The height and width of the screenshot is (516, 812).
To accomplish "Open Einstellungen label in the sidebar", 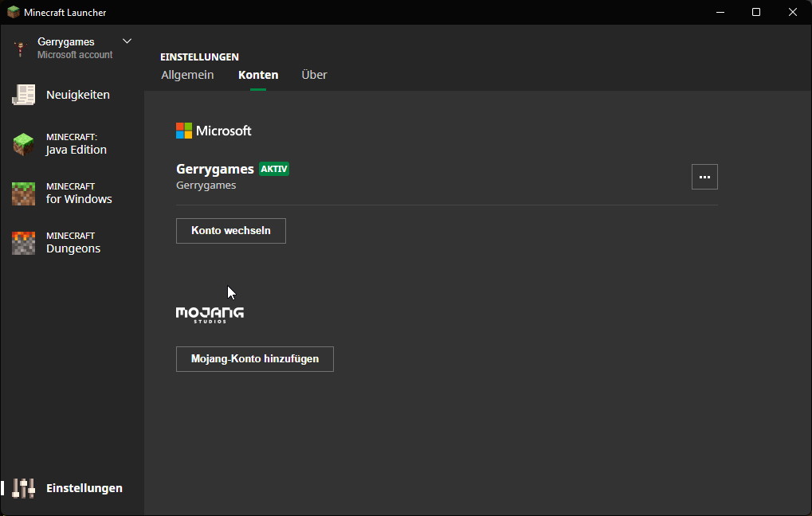I will tap(84, 488).
